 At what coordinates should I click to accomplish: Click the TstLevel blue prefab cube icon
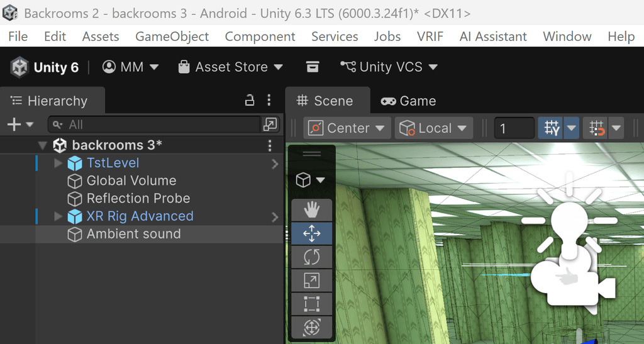click(75, 164)
